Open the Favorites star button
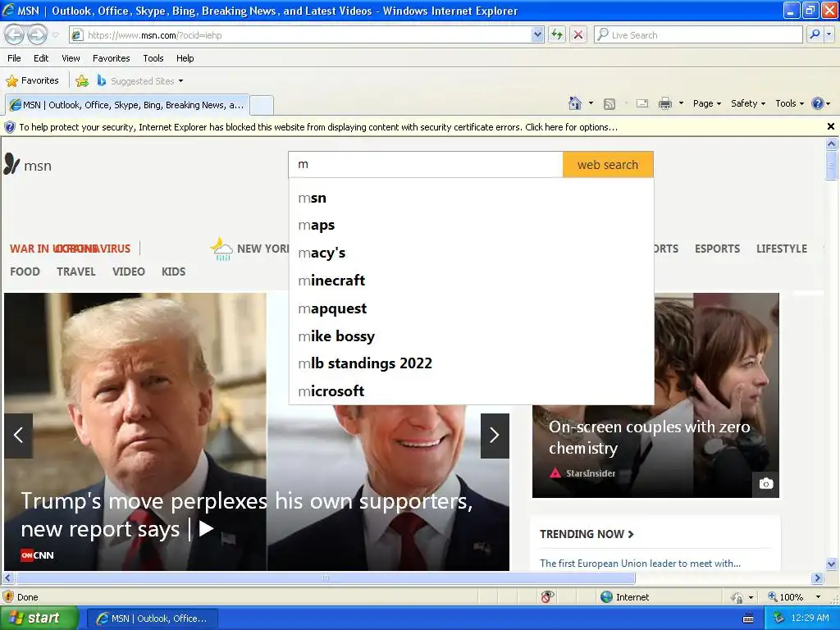 32,81
